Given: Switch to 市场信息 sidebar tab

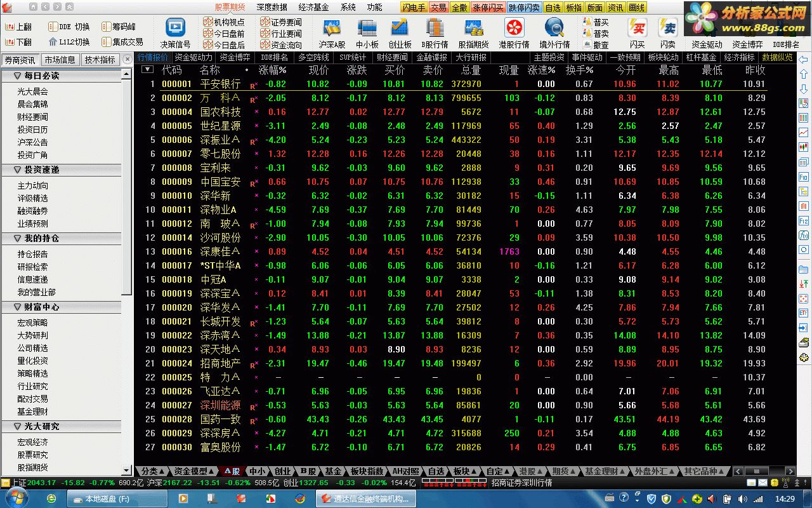Looking at the screenshot, I should pyautogui.click(x=60, y=60).
